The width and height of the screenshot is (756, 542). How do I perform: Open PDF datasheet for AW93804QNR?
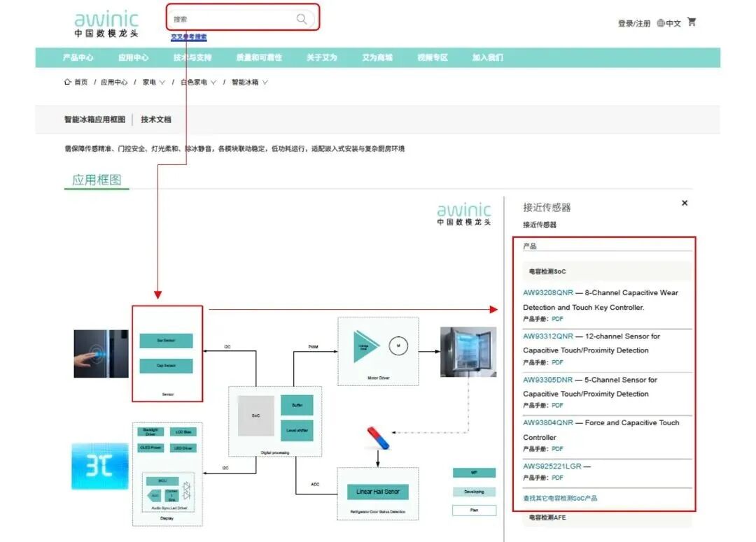[x=557, y=448]
